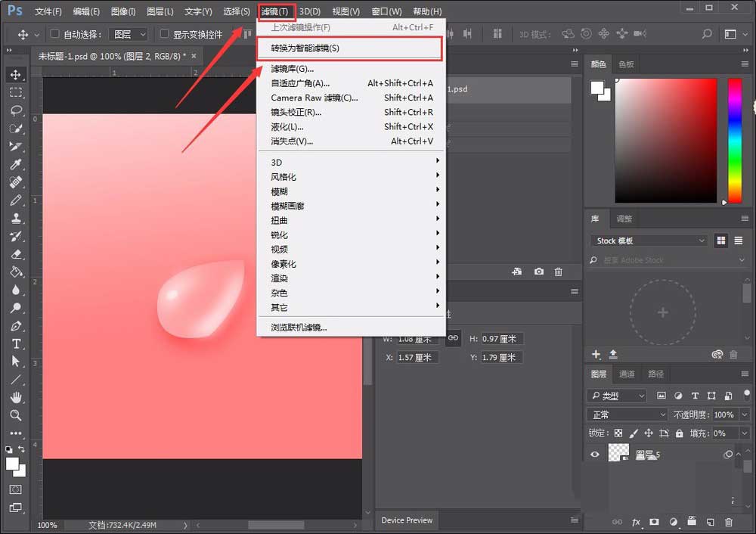Screen dimensions: 756x534
Task: Open 滤镜库(G)... from the filter menu
Action: [293, 69]
